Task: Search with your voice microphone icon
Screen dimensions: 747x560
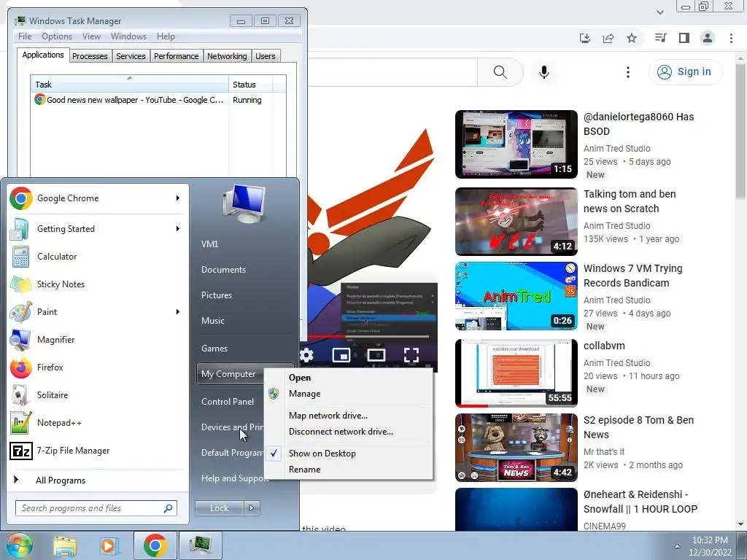Action: 543,72
